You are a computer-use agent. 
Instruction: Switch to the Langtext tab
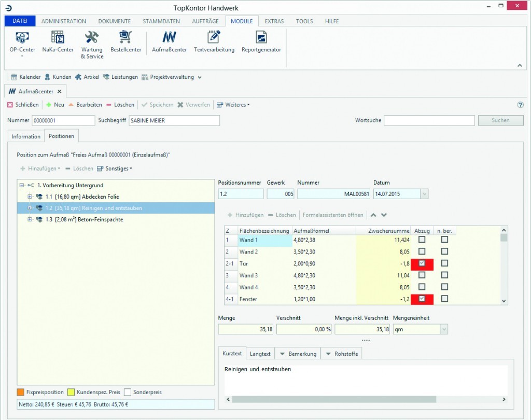point(260,354)
